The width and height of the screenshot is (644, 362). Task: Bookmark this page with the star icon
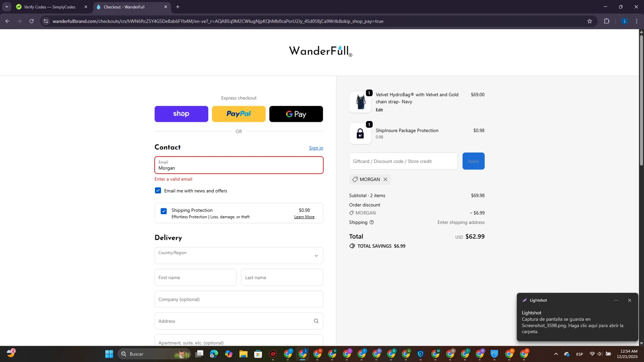[x=589, y=21]
